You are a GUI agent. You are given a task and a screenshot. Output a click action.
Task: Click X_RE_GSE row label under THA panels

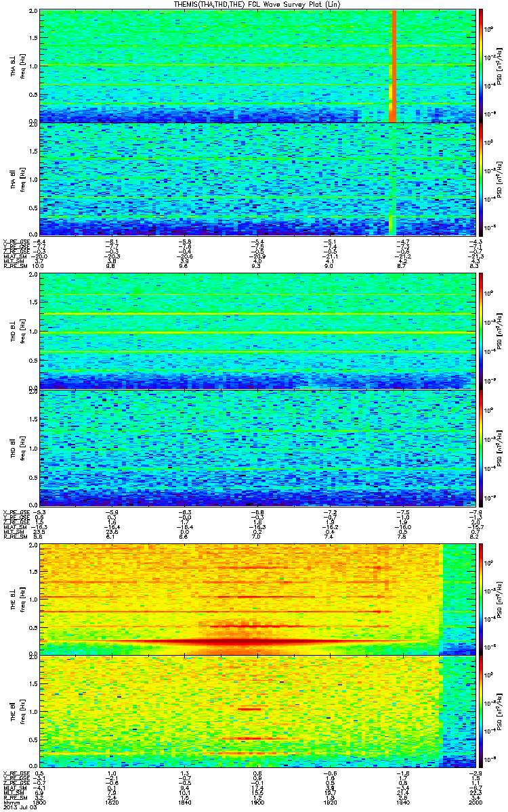(x=16, y=240)
